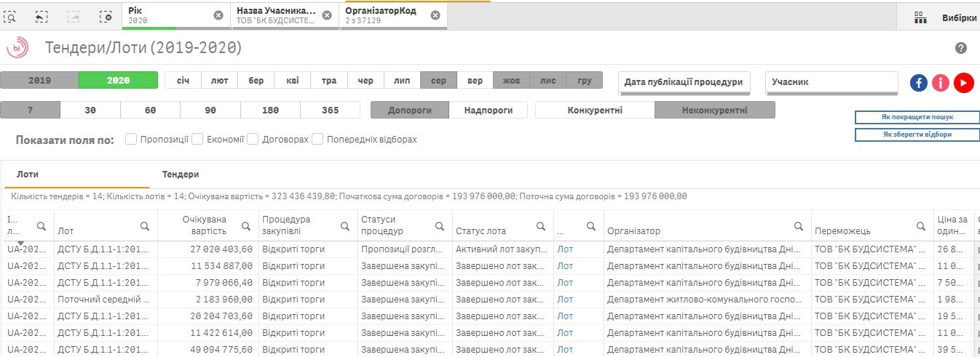Select year 2019

point(39,81)
